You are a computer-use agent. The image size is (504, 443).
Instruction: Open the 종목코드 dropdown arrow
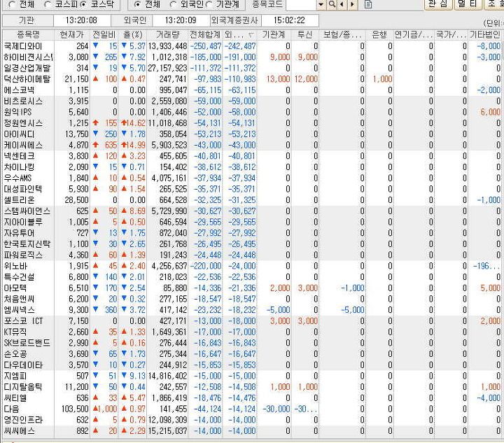point(321,4)
